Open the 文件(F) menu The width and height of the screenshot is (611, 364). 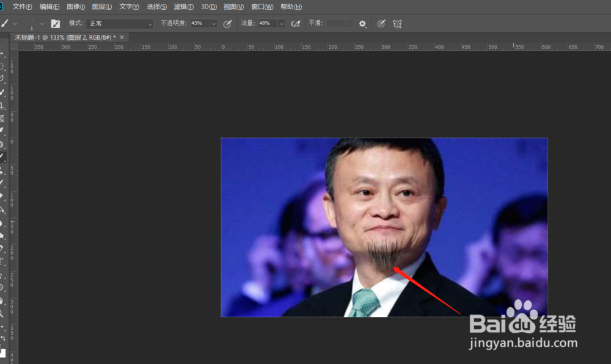tap(22, 7)
